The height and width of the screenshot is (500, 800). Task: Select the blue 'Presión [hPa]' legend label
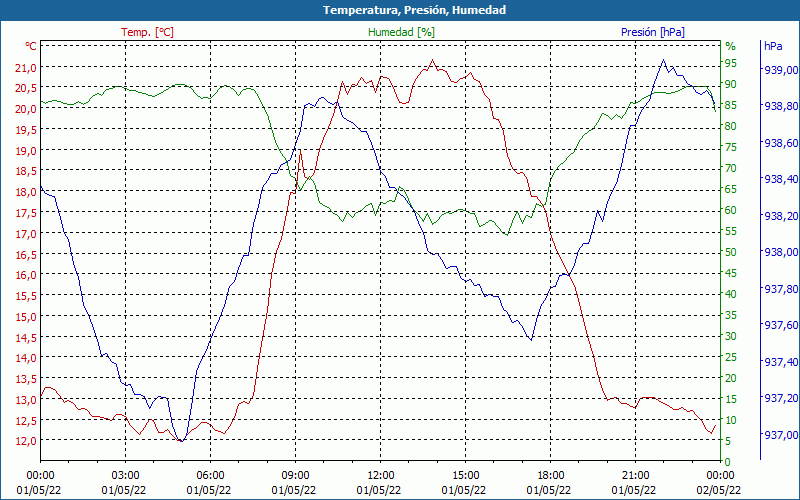(653, 32)
